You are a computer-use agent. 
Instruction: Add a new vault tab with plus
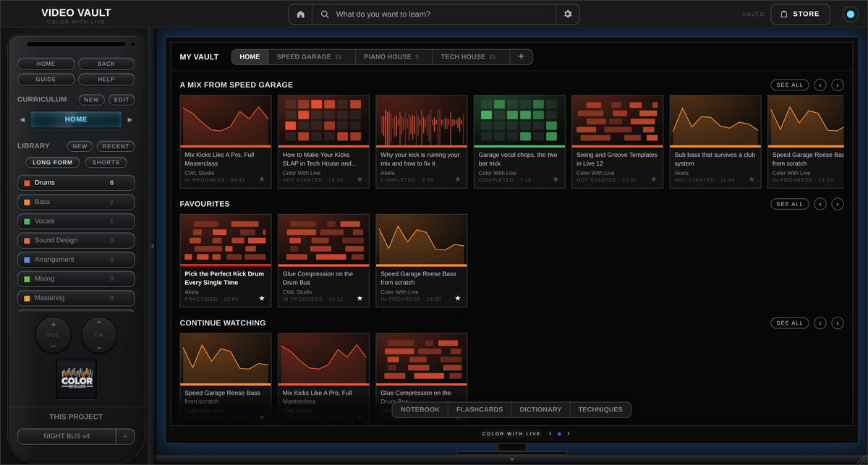pos(521,56)
